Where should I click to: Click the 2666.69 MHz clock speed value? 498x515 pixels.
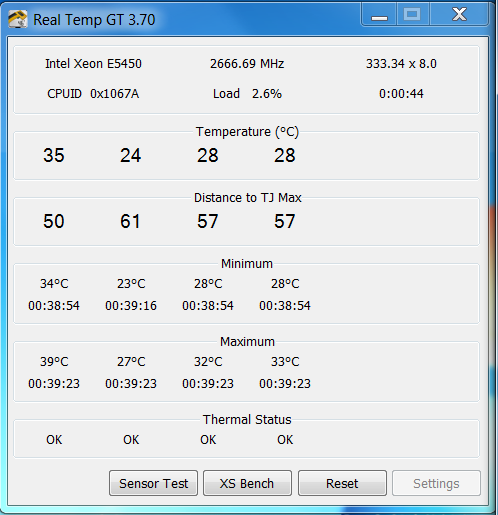coord(247,64)
